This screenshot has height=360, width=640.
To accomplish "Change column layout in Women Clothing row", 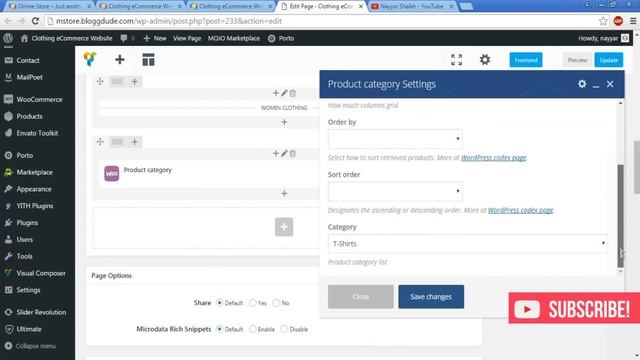I will [117, 81].
